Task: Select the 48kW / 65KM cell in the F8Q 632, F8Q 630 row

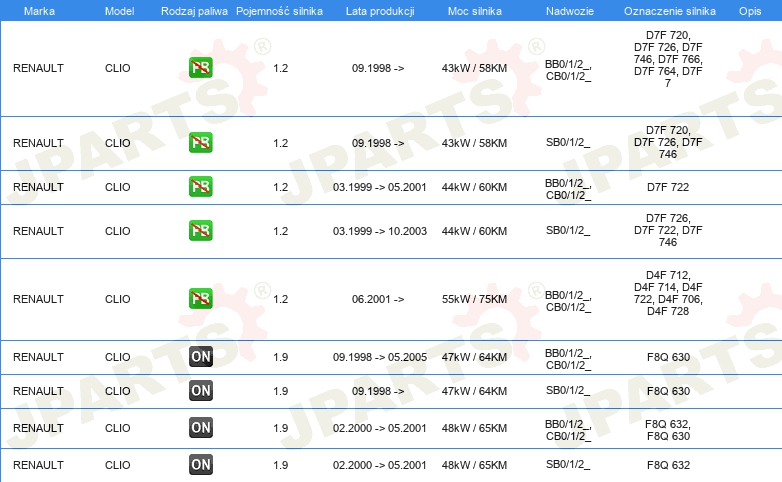Action: [x=474, y=428]
